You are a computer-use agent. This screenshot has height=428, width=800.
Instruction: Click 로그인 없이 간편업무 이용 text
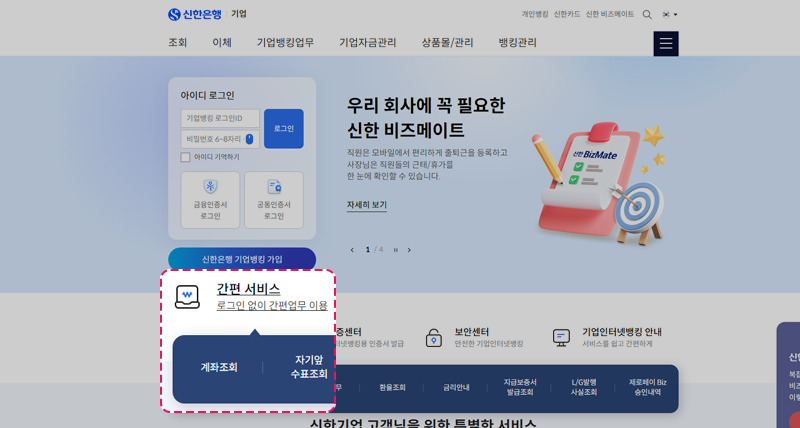pyautogui.click(x=272, y=306)
